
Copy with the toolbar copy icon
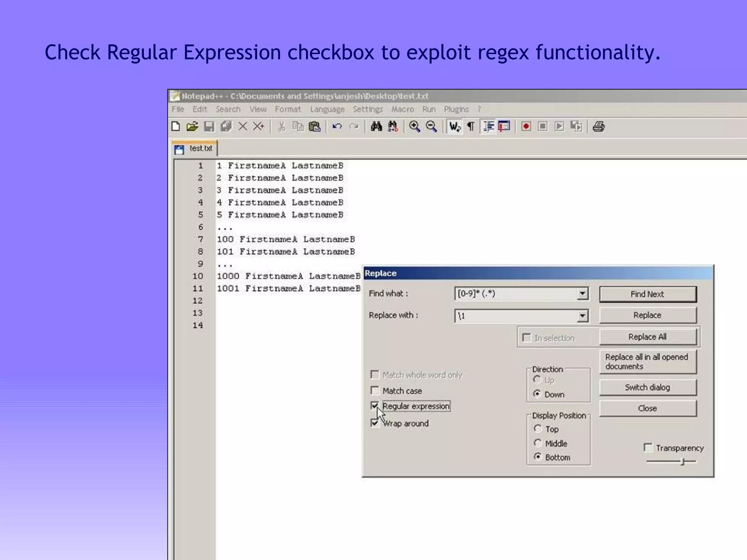(x=298, y=127)
